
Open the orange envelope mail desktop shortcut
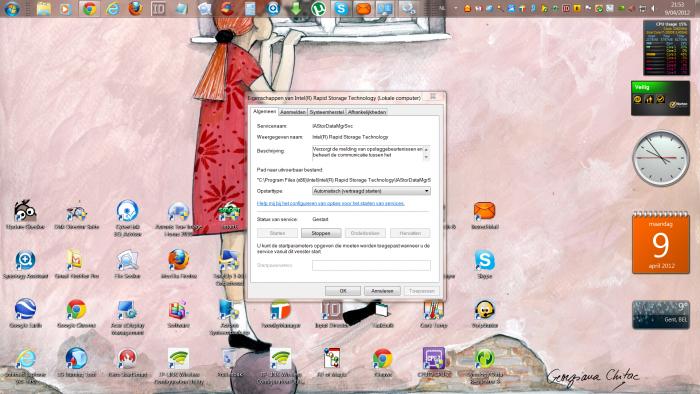[484, 215]
